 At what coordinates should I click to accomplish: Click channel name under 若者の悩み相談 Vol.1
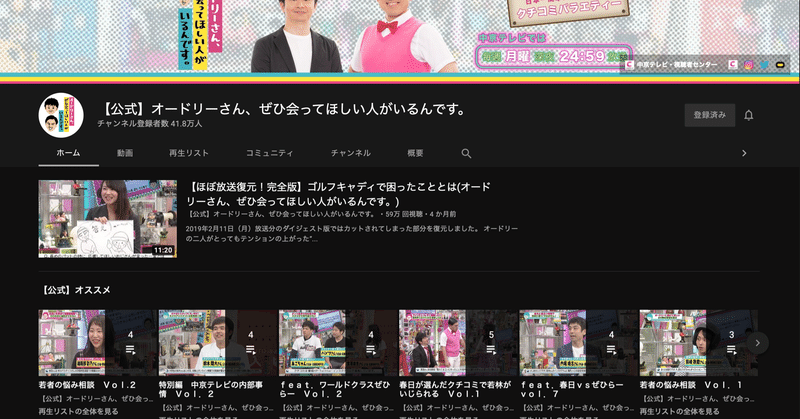point(696,399)
